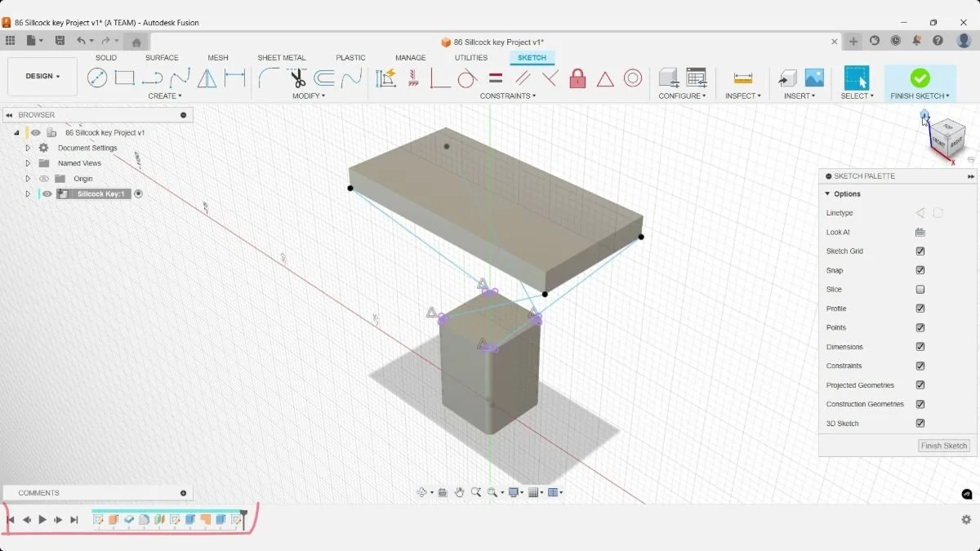Viewport: 980px width, 551px height.
Task: Select the Fit Point Spline tool
Action: point(180,78)
